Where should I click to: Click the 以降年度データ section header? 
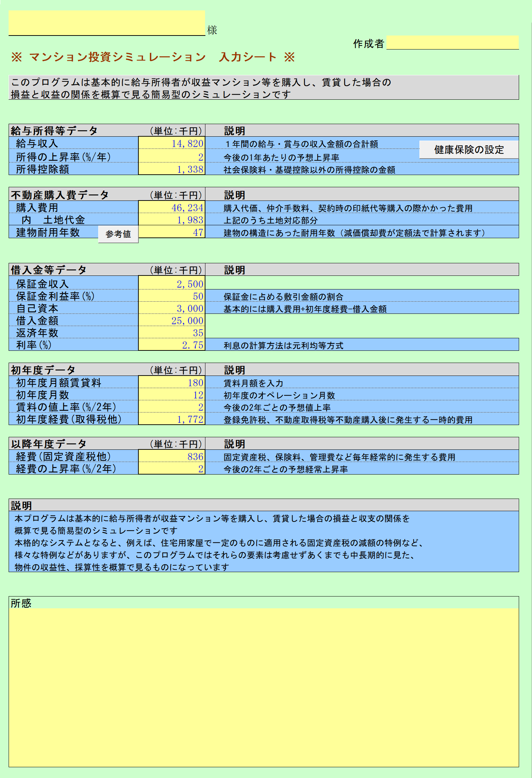pyautogui.click(x=49, y=444)
